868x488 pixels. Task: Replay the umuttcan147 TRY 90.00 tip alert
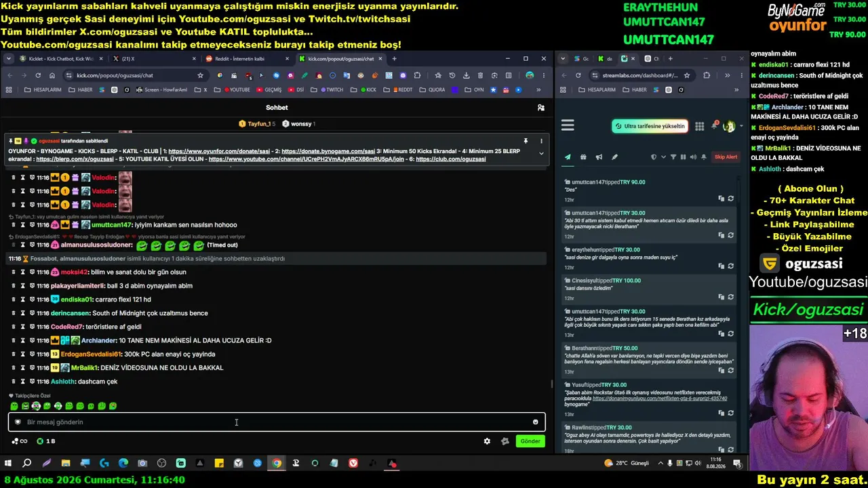(x=730, y=199)
